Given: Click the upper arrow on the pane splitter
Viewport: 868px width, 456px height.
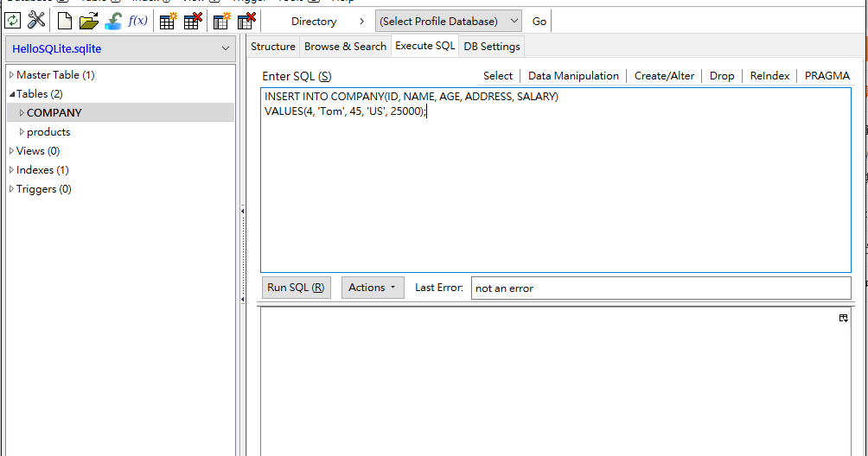Looking at the screenshot, I should pyautogui.click(x=242, y=211).
